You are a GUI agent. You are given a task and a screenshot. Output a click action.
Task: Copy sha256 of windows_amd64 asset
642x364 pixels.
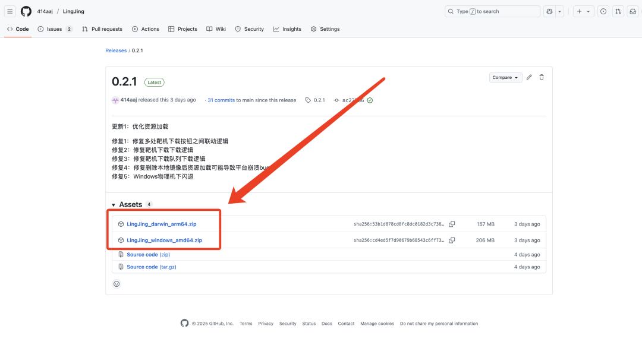(x=452, y=240)
